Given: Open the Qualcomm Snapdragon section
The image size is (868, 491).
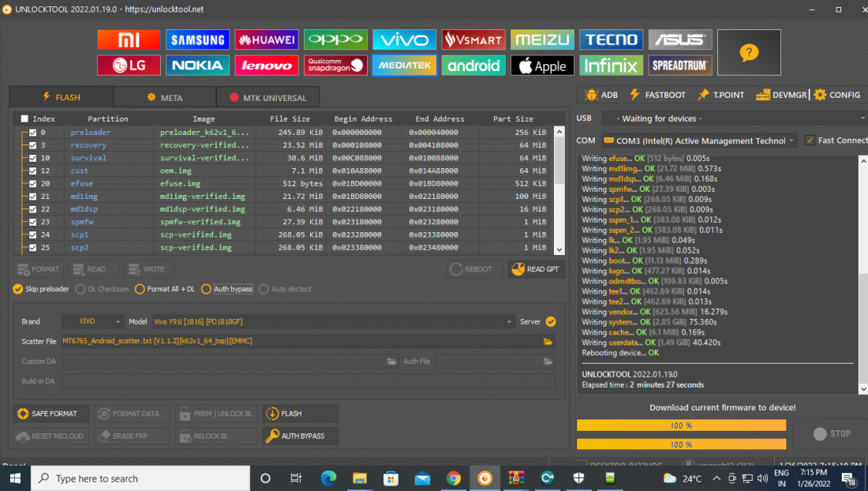Looking at the screenshot, I should point(335,66).
